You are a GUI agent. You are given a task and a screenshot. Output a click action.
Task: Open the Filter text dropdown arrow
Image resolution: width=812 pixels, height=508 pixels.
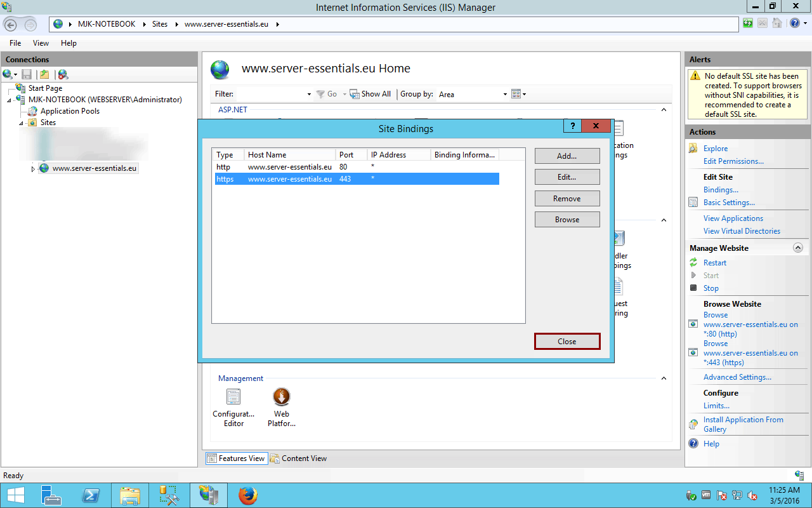tap(309, 94)
